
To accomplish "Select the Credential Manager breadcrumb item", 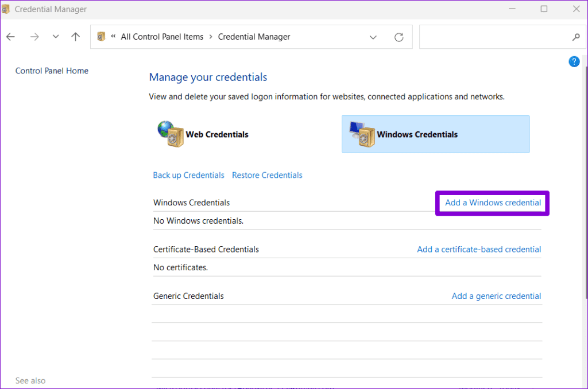I will pyautogui.click(x=254, y=36).
